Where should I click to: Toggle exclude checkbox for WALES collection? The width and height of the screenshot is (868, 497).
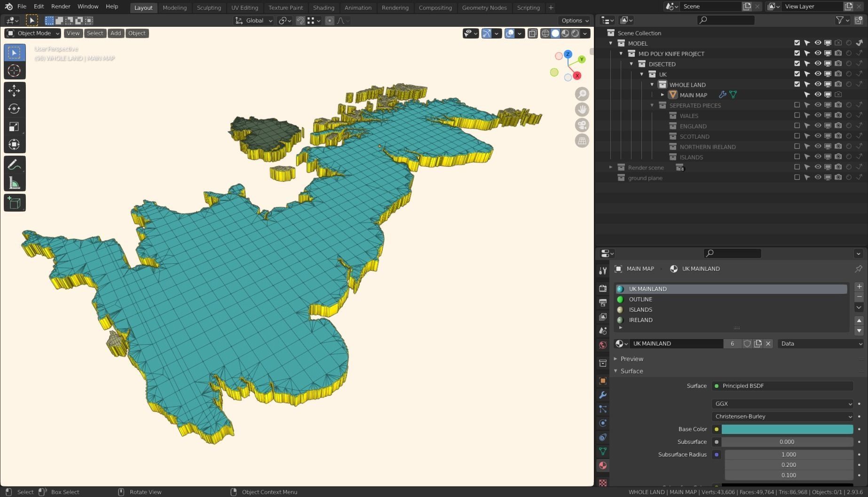tap(797, 115)
